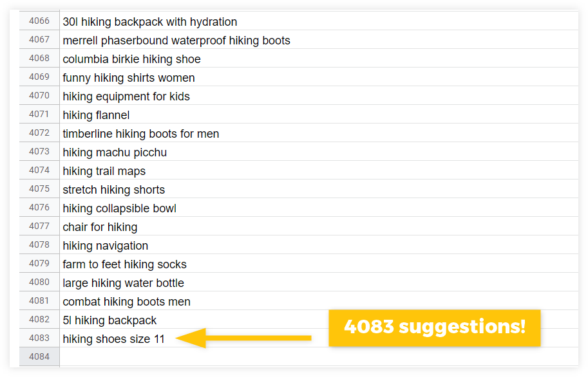Select row header 4066
The width and height of the screenshot is (588, 377).
tap(39, 21)
